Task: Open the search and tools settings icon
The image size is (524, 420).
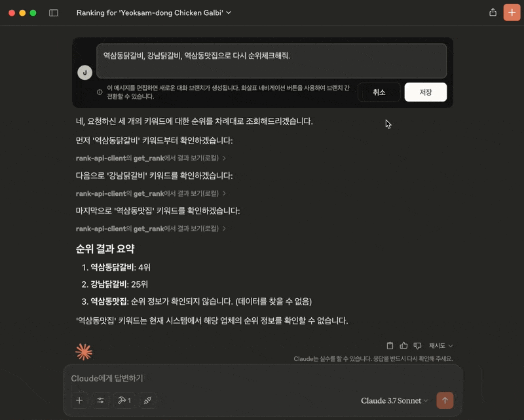Action: (x=101, y=400)
